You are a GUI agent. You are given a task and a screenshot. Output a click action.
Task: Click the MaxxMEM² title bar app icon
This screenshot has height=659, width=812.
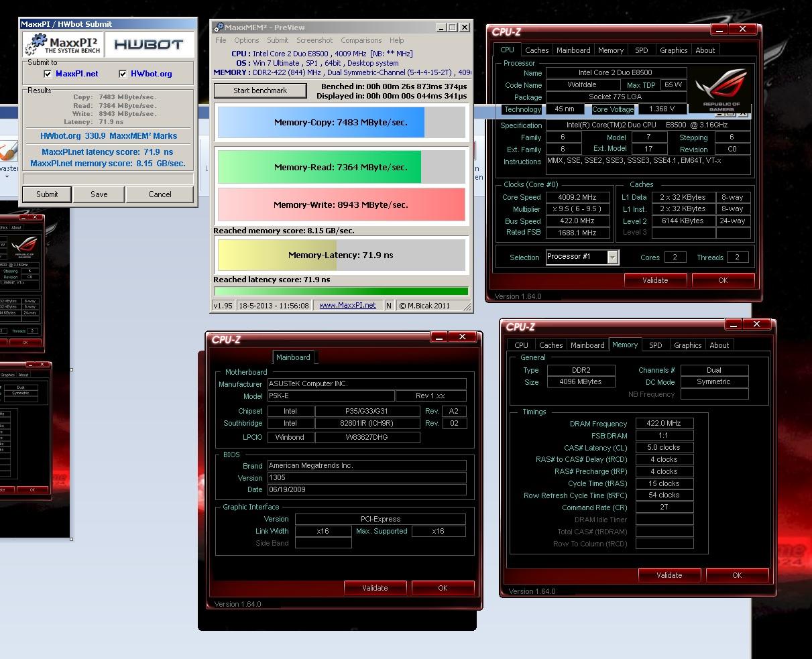(x=218, y=27)
